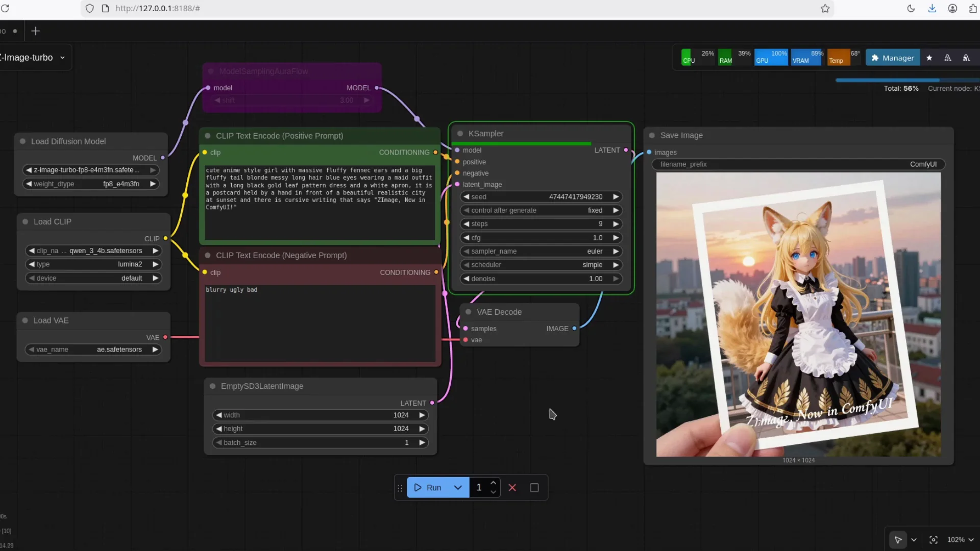
Task: Toggle the bookmark star in the address bar
Action: click(x=825, y=8)
